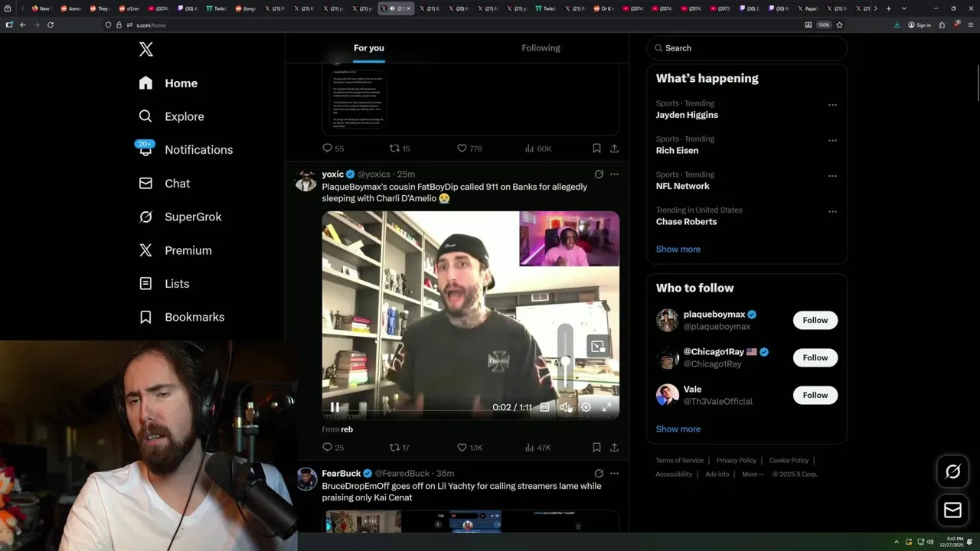Open a new browser tab
The image size is (980, 551).
click(x=888, y=8)
